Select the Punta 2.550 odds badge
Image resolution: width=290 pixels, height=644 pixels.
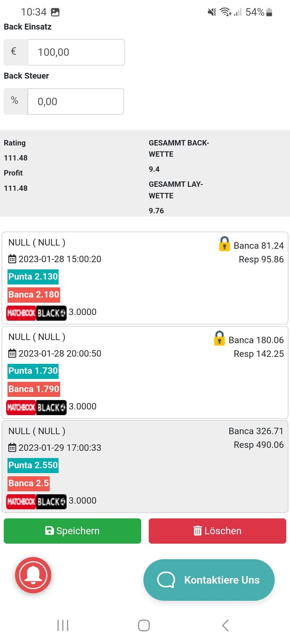pos(33,465)
